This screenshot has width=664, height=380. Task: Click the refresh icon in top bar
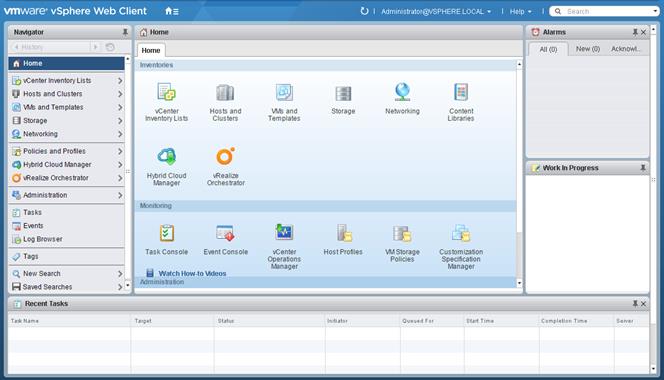(x=364, y=11)
